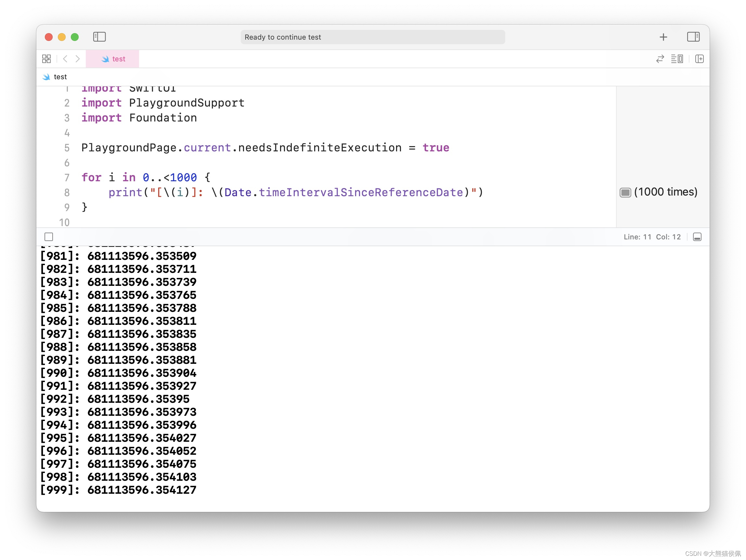Toggle the left navigator sidebar icon
Viewport: 746px width, 560px height.
pyautogui.click(x=99, y=37)
